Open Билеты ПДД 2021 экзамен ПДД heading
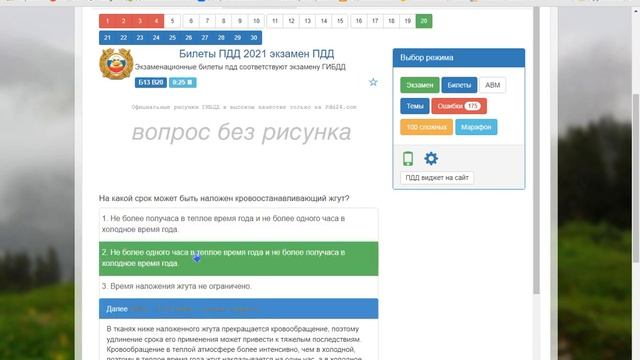640x360 pixels. click(x=256, y=53)
